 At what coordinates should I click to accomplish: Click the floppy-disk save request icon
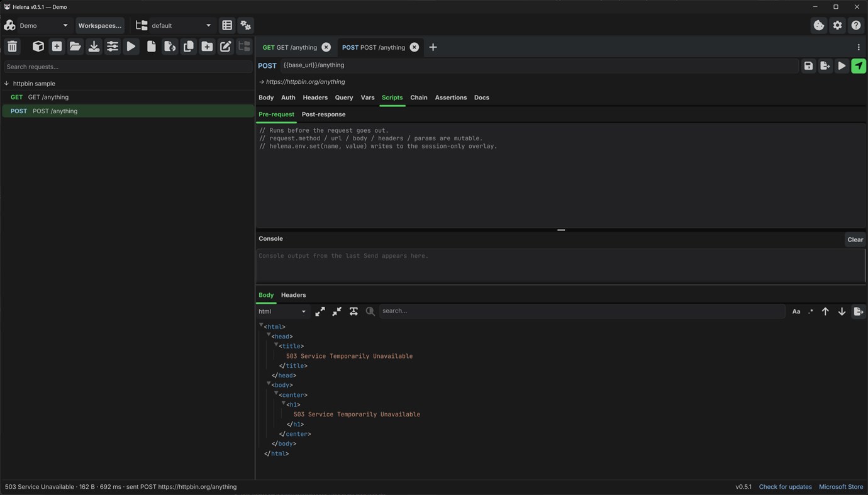(808, 65)
